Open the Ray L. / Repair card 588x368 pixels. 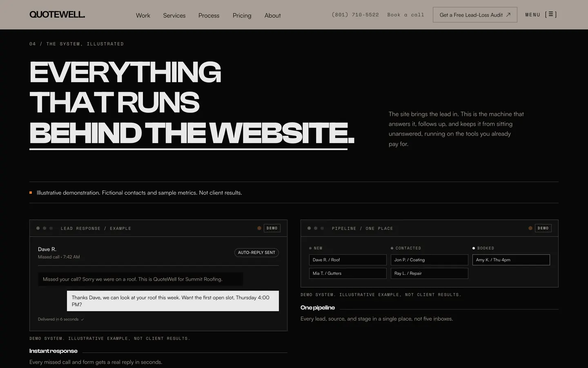(430, 274)
